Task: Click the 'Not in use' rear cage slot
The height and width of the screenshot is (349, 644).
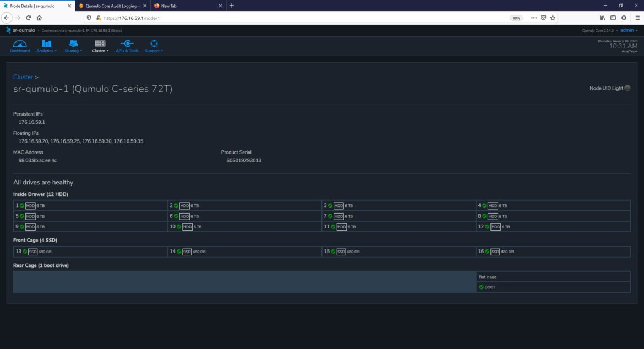Action: pos(553,277)
